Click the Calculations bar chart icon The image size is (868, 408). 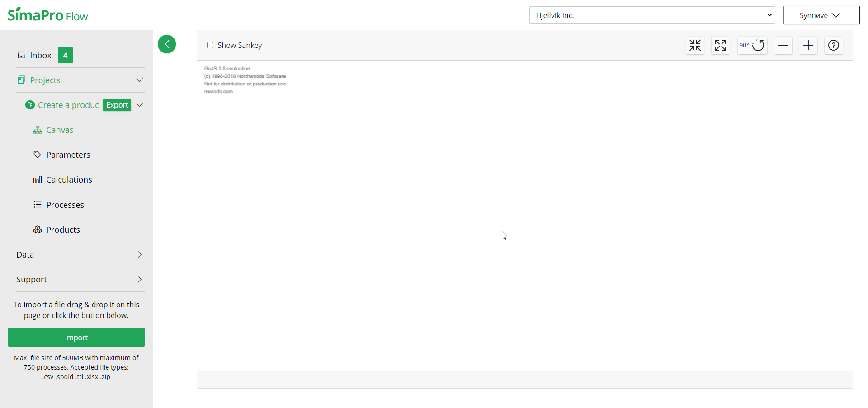coord(38,180)
